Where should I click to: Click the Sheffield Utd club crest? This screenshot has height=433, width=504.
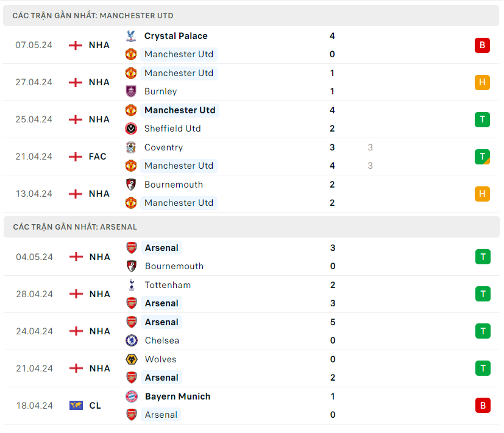coord(131,128)
